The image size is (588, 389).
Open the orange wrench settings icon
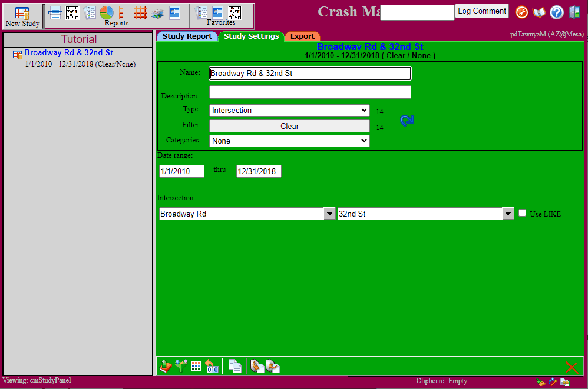point(521,12)
